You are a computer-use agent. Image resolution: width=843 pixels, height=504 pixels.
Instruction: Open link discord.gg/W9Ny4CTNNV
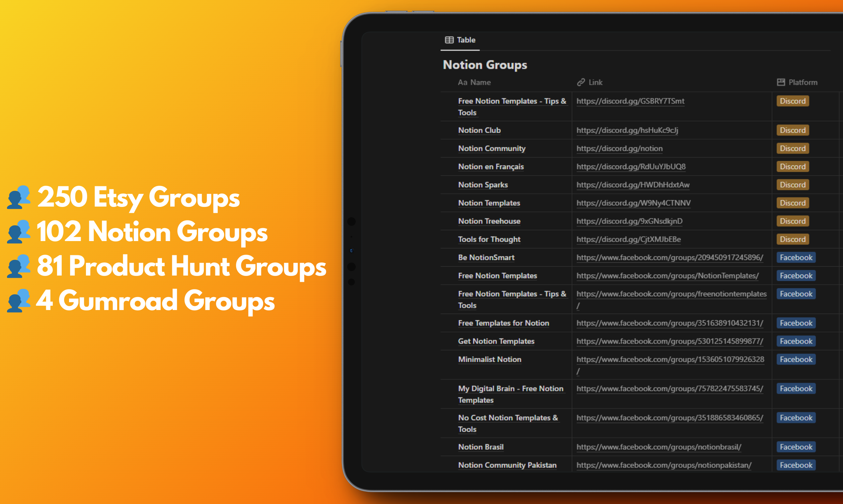coord(634,203)
